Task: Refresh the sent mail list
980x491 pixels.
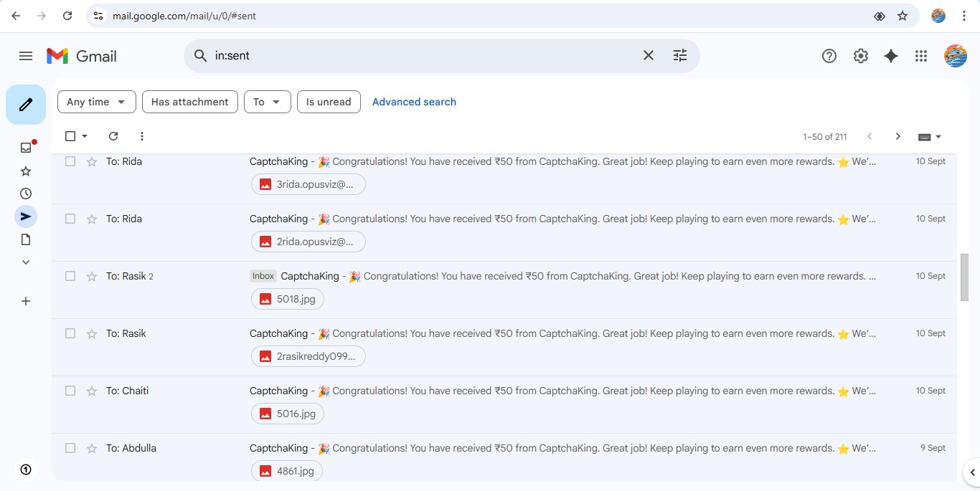Action: [113, 136]
